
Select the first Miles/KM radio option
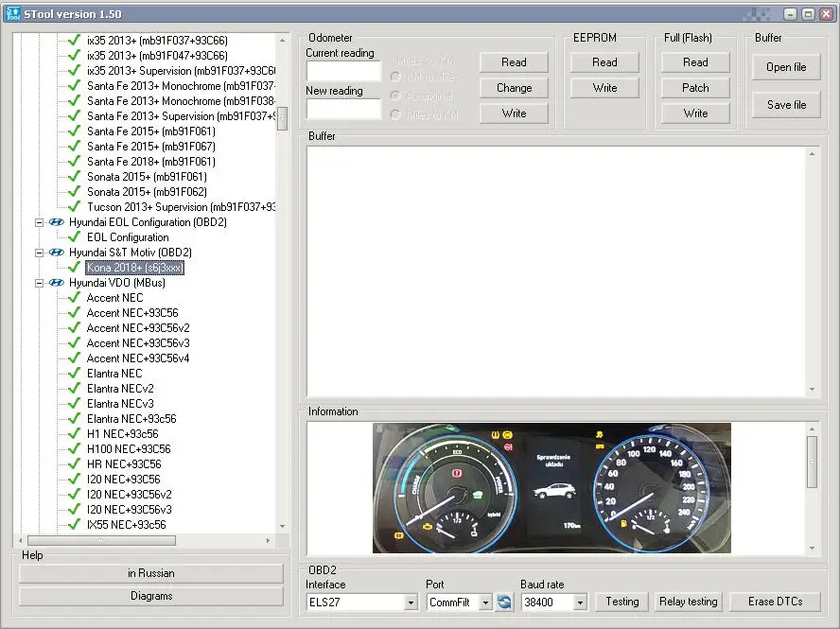pos(395,77)
